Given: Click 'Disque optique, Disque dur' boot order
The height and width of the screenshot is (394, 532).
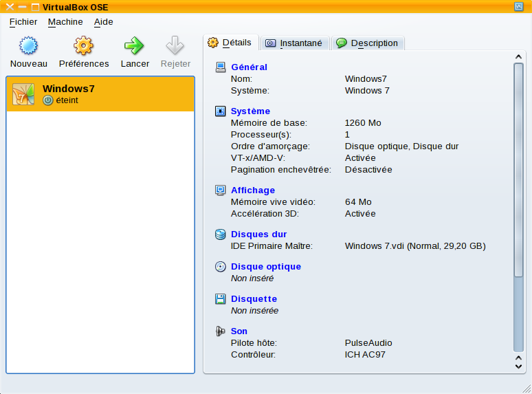Looking at the screenshot, I should [x=401, y=146].
